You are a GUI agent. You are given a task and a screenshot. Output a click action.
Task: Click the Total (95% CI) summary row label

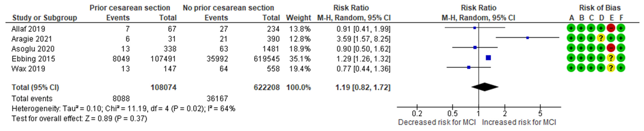point(35,87)
